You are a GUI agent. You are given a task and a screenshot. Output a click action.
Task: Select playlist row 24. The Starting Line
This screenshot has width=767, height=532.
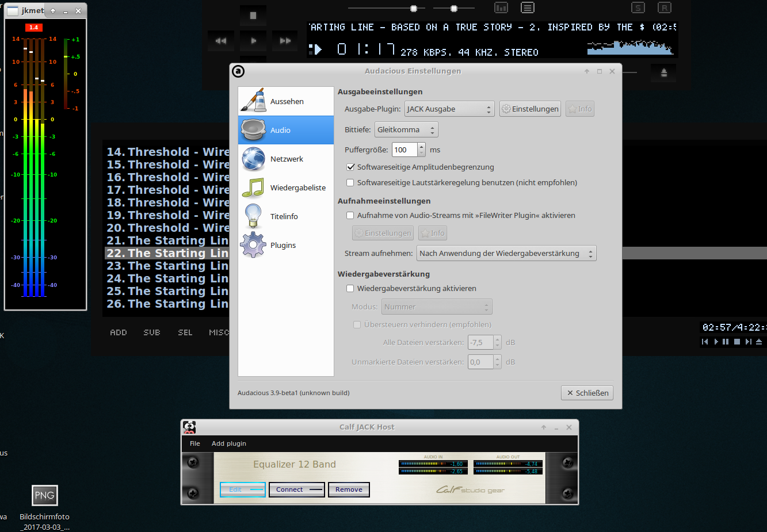click(167, 278)
